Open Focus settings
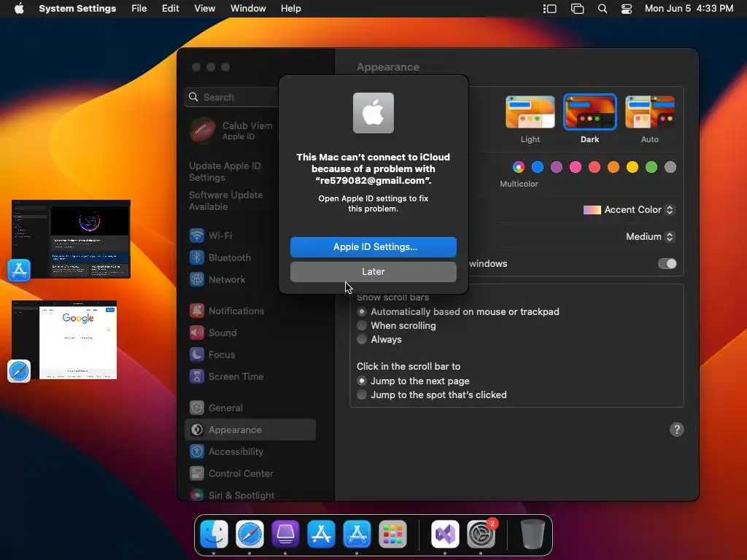The height and width of the screenshot is (560, 747). click(x=212, y=355)
